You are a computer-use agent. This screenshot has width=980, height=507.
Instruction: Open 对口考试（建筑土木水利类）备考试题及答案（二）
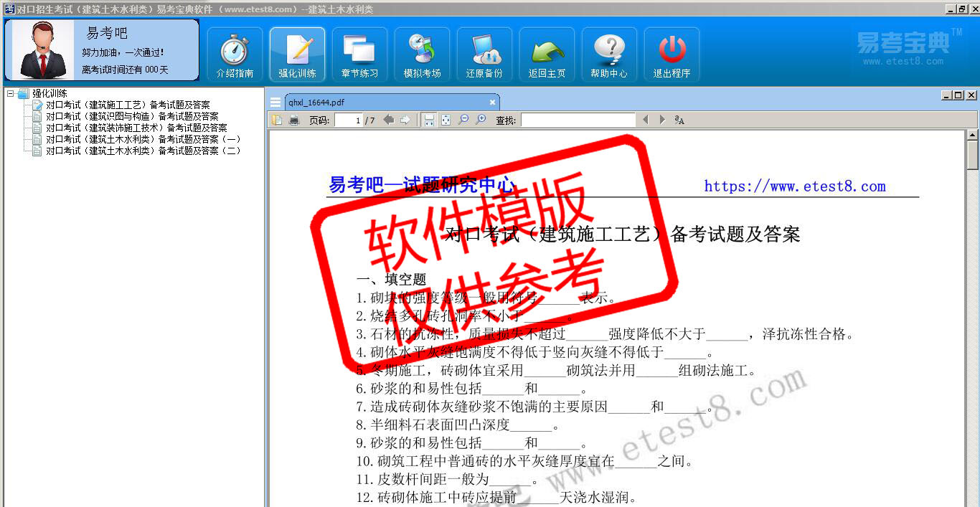point(143,151)
